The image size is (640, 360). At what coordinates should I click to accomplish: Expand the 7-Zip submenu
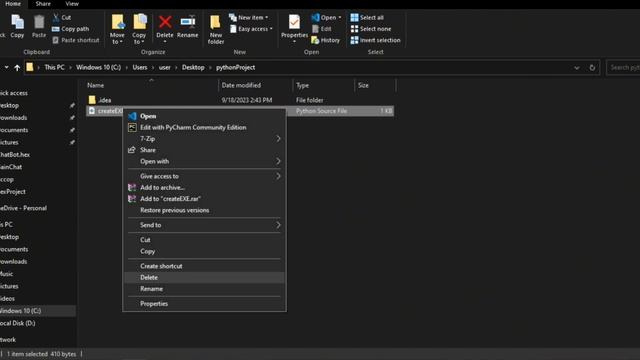(204, 139)
